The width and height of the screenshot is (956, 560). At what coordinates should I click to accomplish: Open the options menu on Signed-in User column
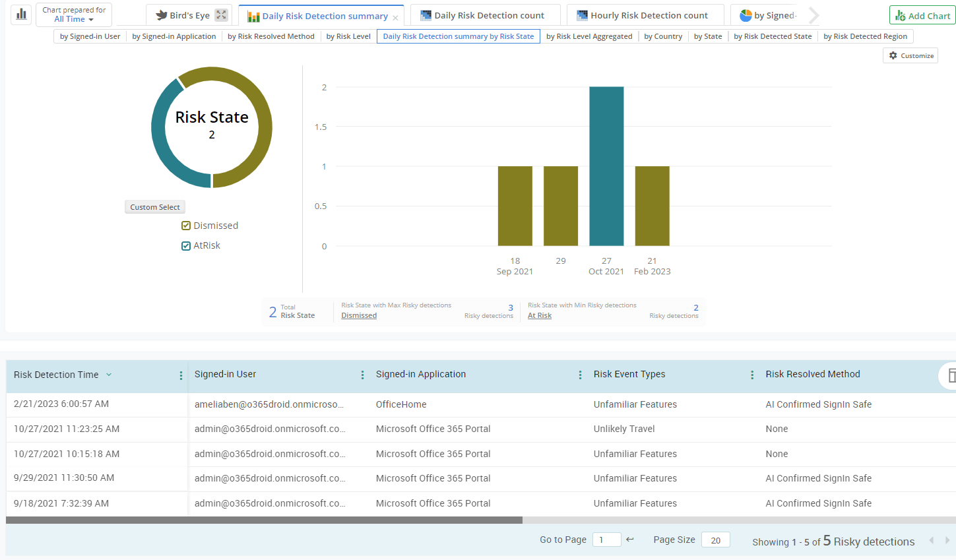[x=362, y=374]
